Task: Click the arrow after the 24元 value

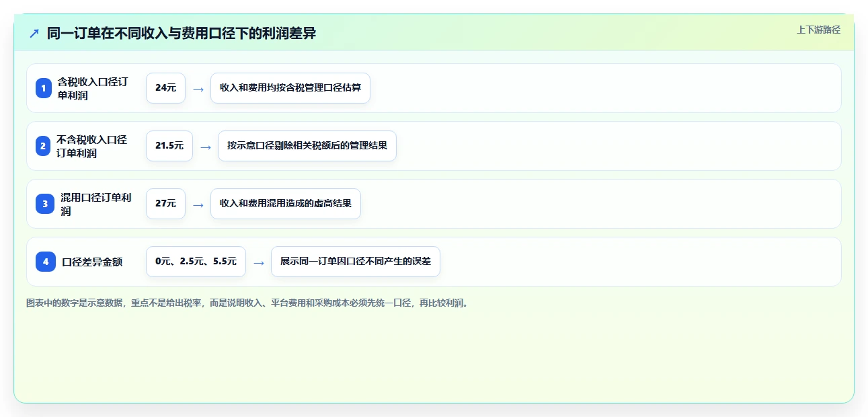Action: [198, 89]
